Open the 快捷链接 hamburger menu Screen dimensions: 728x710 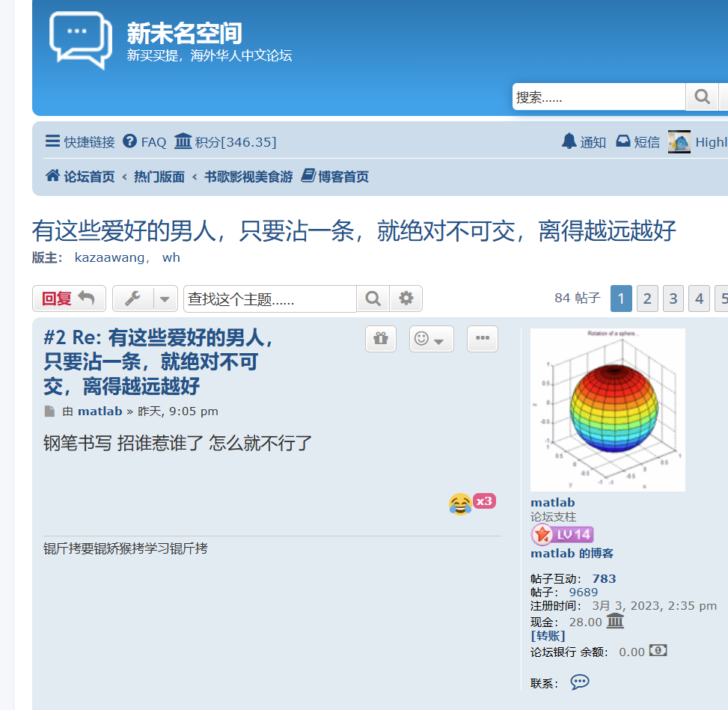[80, 141]
